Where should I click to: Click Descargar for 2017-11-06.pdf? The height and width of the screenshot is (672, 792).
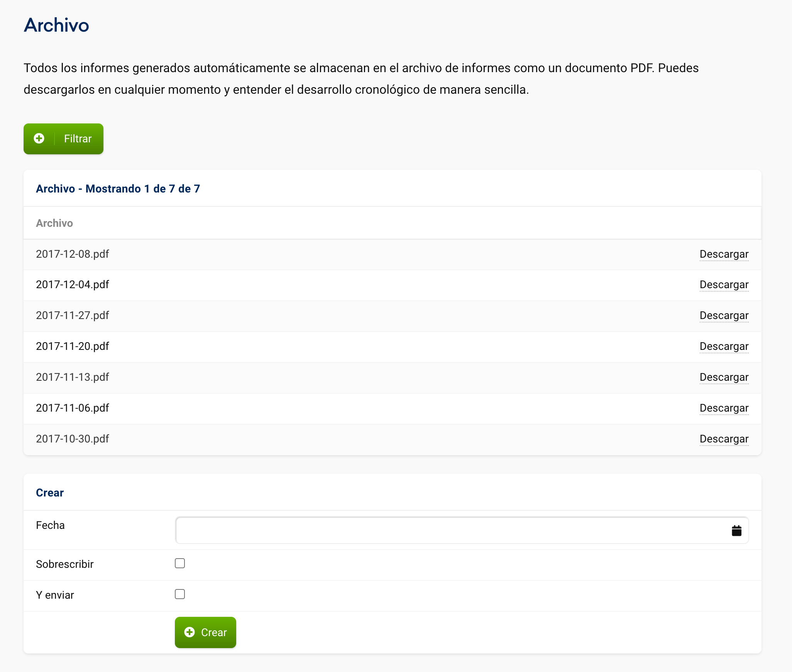tap(724, 408)
